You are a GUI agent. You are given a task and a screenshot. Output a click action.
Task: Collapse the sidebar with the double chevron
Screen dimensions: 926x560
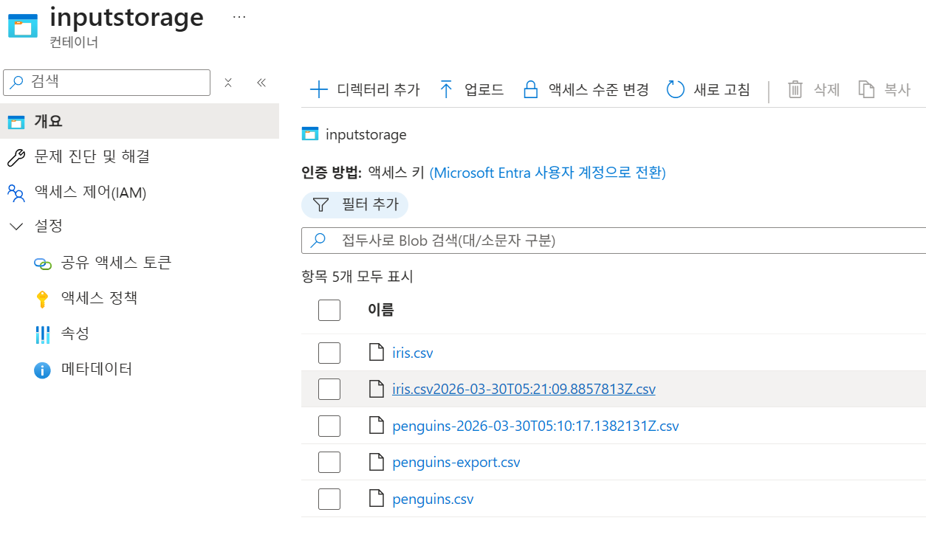[x=261, y=83]
